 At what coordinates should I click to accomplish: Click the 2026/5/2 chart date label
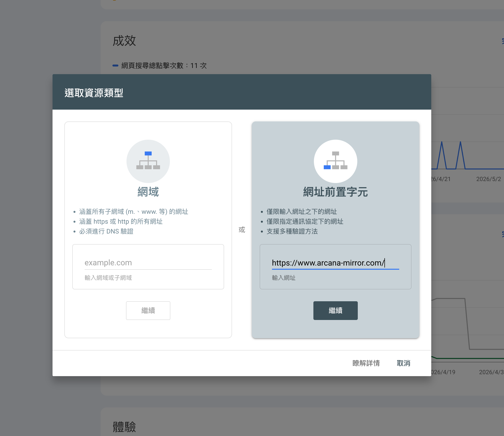[x=488, y=179]
